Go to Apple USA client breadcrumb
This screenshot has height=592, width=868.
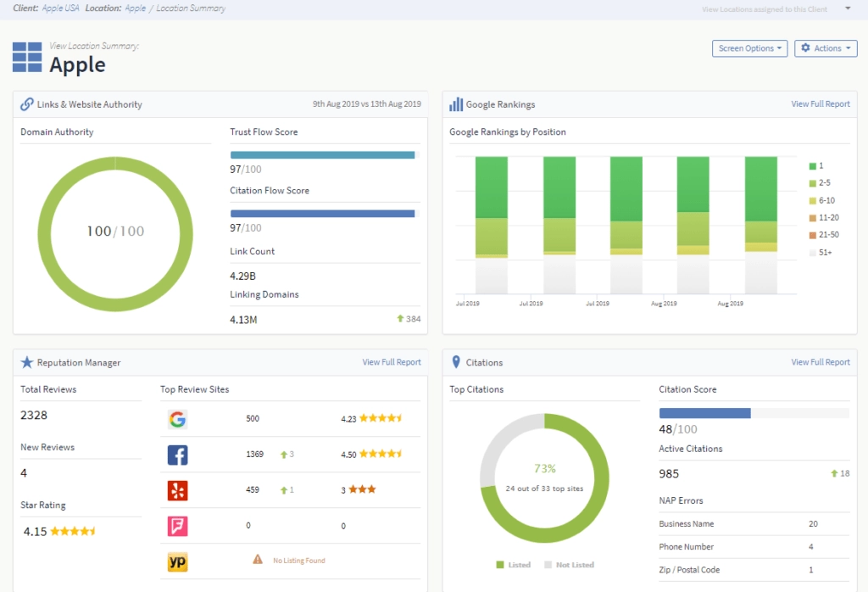point(61,8)
